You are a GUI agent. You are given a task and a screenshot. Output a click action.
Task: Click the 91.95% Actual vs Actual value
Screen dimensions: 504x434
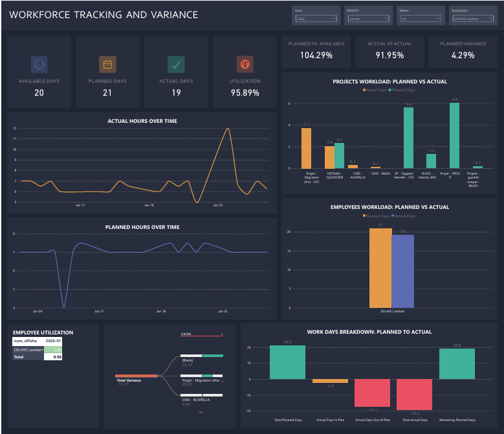389,55
